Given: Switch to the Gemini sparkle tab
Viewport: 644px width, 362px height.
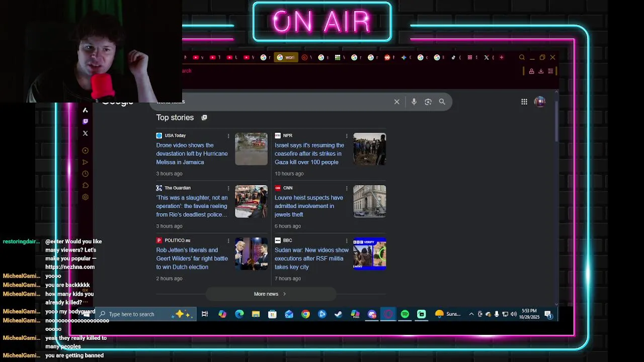Looking at the screenshot, I should coord(405,57).
